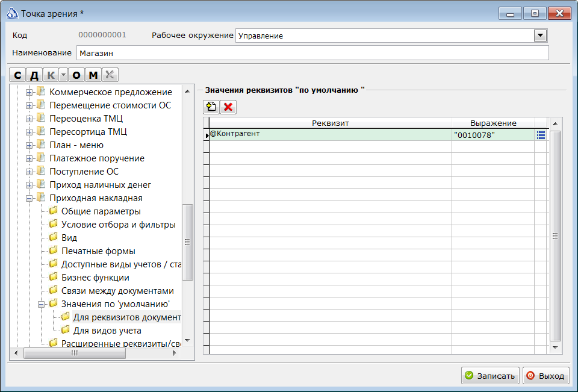The image size is (578, 392).
Task: Select Печатные формы tree item
Action: (x=98, y=251)
